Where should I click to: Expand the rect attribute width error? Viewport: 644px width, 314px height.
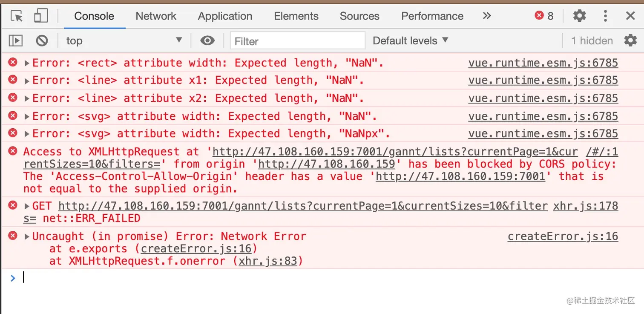(x=27, y=63)
